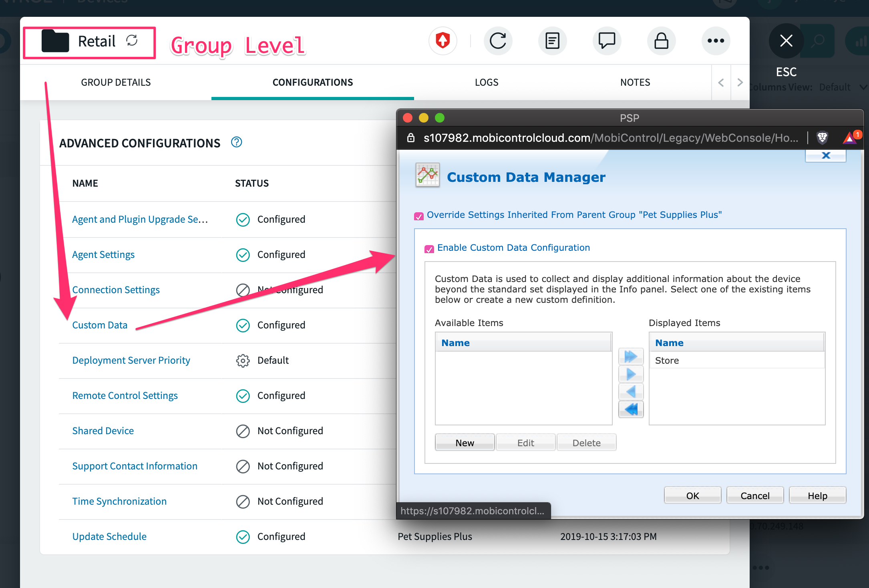This screenshot has height=588, width=869.
Task: Open the Remote Control Settings link
Action: coord(125,396)
